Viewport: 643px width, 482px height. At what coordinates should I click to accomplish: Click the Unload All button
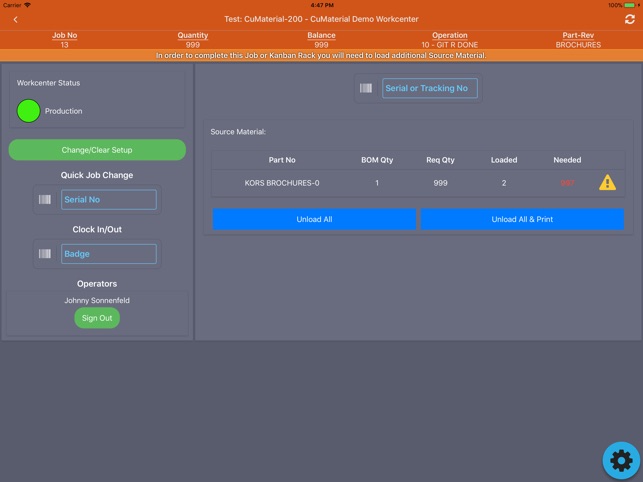click(x=314, y=219)
